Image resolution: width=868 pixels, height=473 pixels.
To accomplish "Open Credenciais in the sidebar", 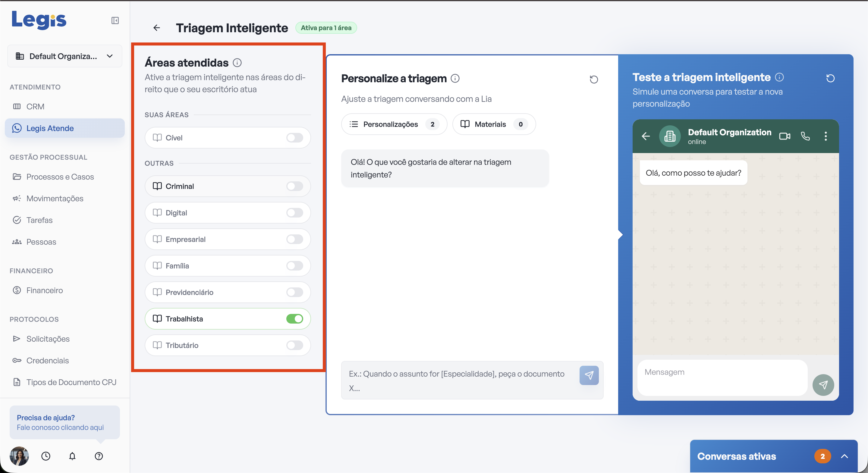I will pyautogui.click(x=65, y=361).
